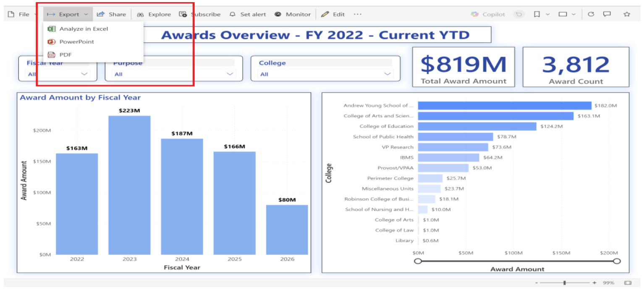The height and width of the screenshot is (293, 644).
Task: Expand the Purpose filter dropdown
Action: pos(230,74)
